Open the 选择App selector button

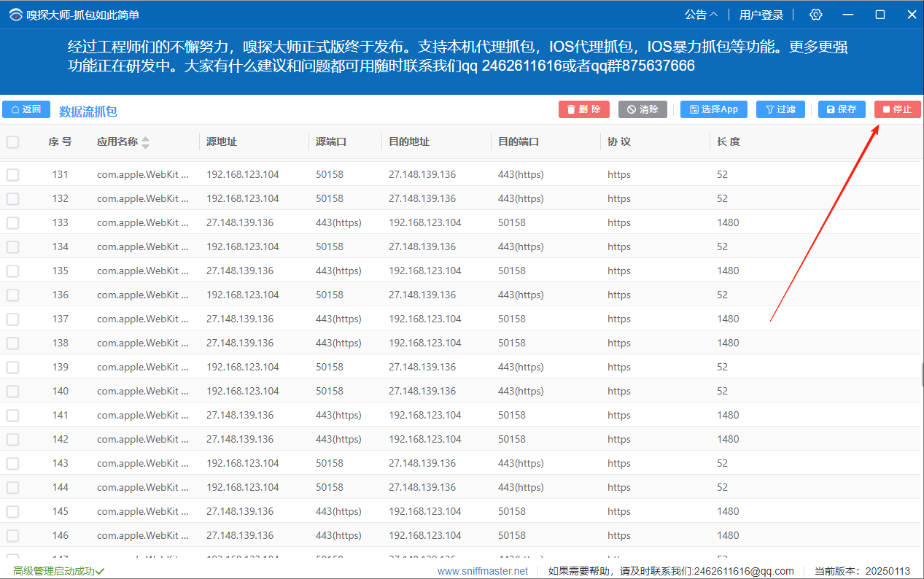(713, 109)
